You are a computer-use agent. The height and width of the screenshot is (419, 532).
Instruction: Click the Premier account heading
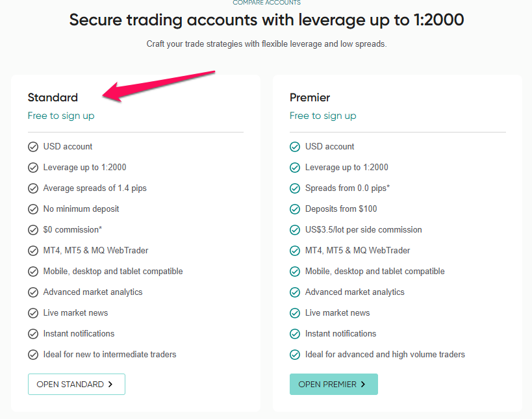pos(310,97)
